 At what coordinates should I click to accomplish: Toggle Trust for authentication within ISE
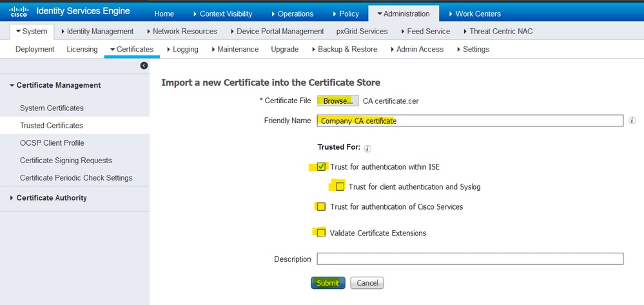[x=321, y=167]
